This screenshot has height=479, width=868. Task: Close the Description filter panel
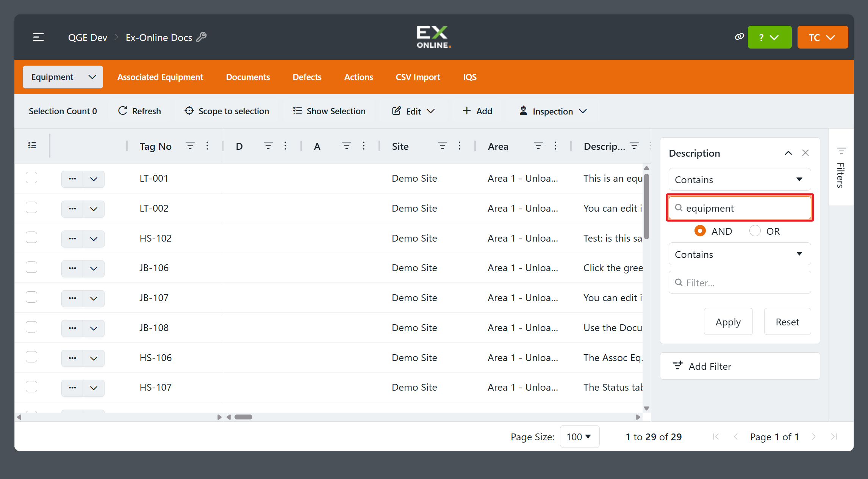[805, 153]
